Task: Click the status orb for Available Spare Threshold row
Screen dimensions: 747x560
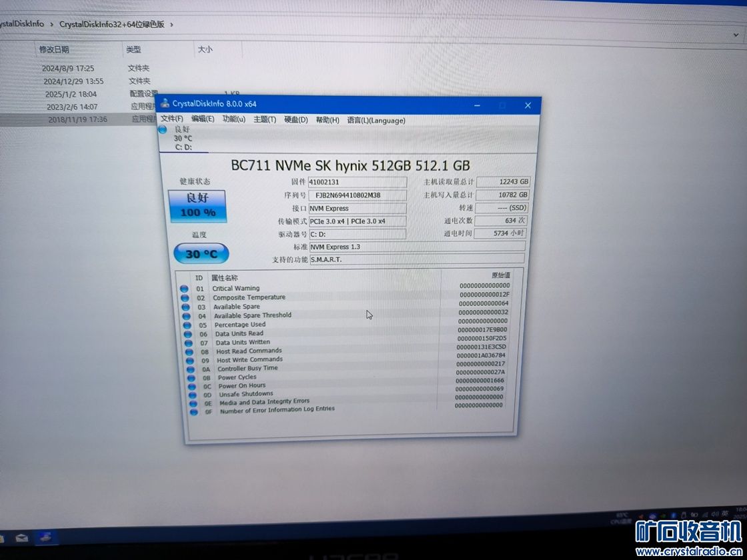Action: pos(186,316)
